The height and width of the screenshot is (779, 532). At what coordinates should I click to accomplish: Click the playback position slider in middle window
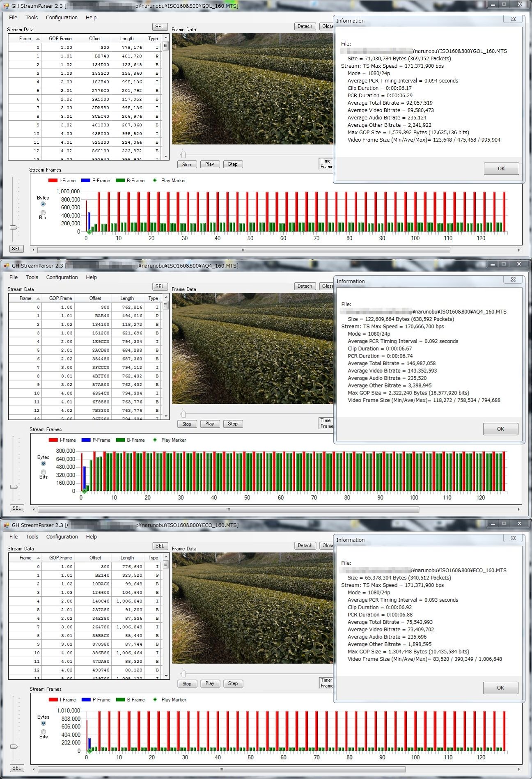[183, 414]
